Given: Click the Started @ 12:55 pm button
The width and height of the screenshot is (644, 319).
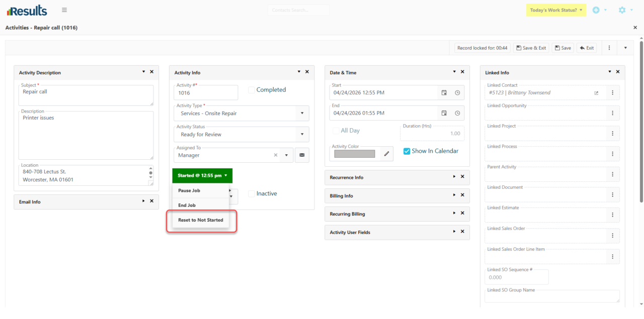Looking at the screenshot, I should pos(202,175).
